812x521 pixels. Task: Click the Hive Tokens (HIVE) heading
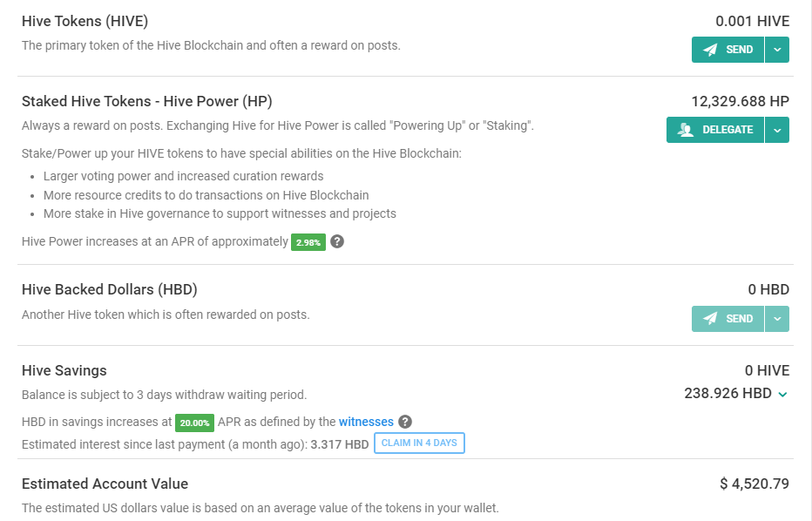(x=85, y=21)
